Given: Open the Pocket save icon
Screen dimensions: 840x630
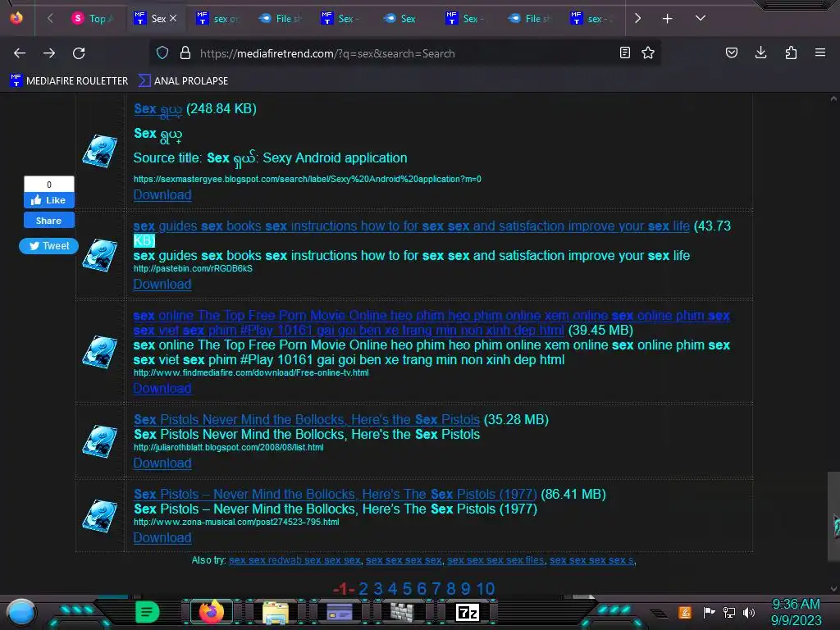Looking at the screenshot, I should pos(732,52).
